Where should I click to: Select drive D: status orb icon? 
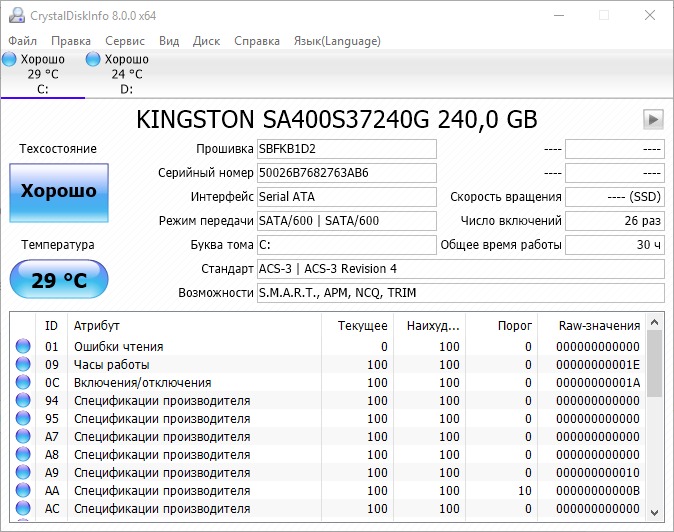[93, 60]
